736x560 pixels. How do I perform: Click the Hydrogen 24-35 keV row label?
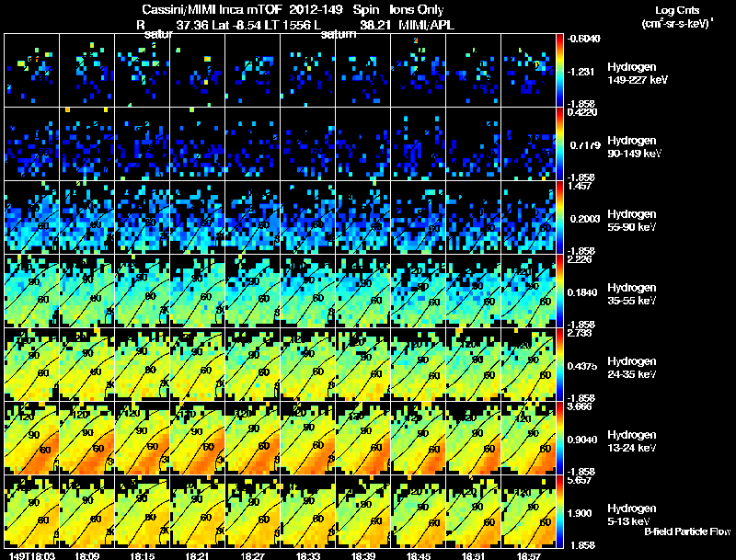[632, 368]
